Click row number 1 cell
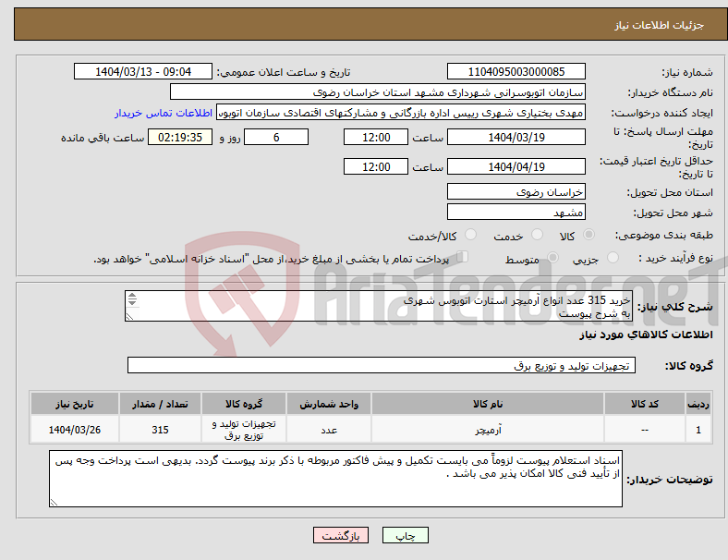The image size is (728, 560). 698,430
